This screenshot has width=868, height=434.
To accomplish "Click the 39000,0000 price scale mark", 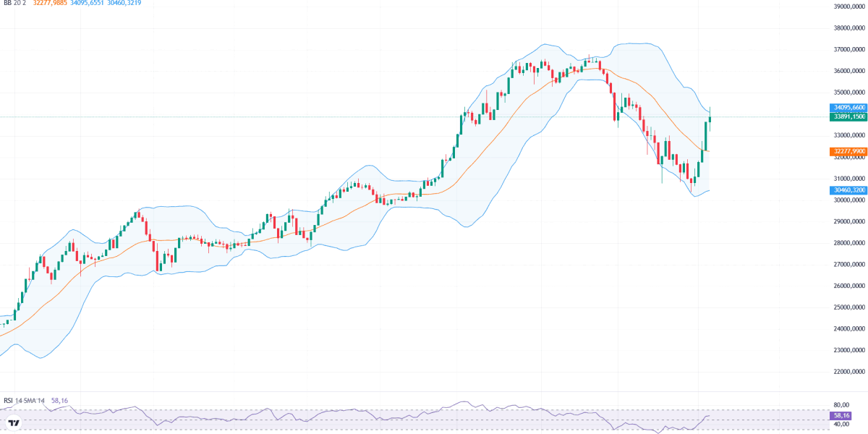I will click(849, 7).
